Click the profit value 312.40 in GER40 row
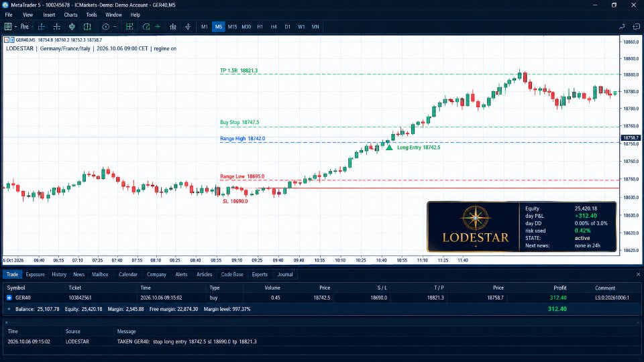 pyautogui.click(x=558, y=298)
